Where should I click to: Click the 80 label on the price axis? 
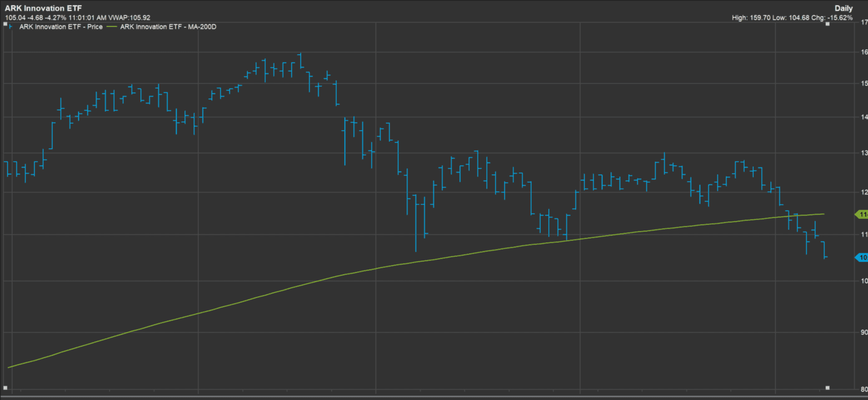864,389
